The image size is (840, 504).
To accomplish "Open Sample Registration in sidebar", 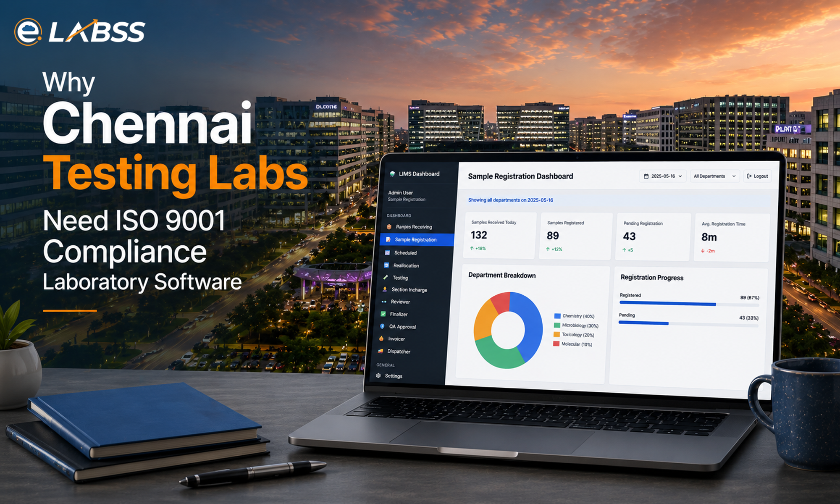I will tap(417, 239).
